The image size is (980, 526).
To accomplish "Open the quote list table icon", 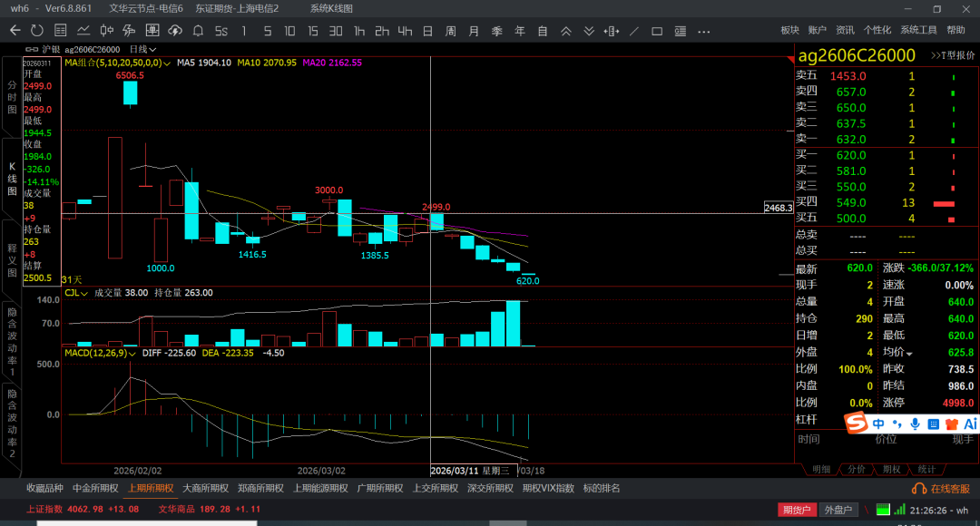I will [61, 30].
